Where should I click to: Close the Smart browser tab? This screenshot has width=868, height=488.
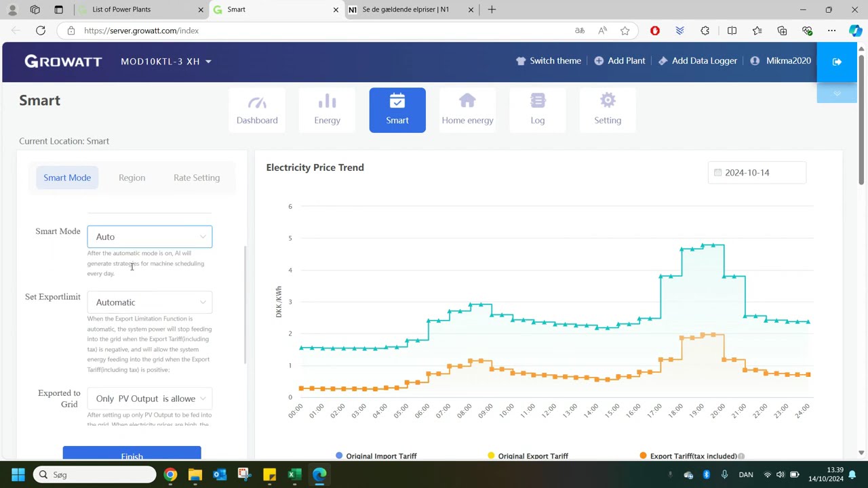(336, 9)
